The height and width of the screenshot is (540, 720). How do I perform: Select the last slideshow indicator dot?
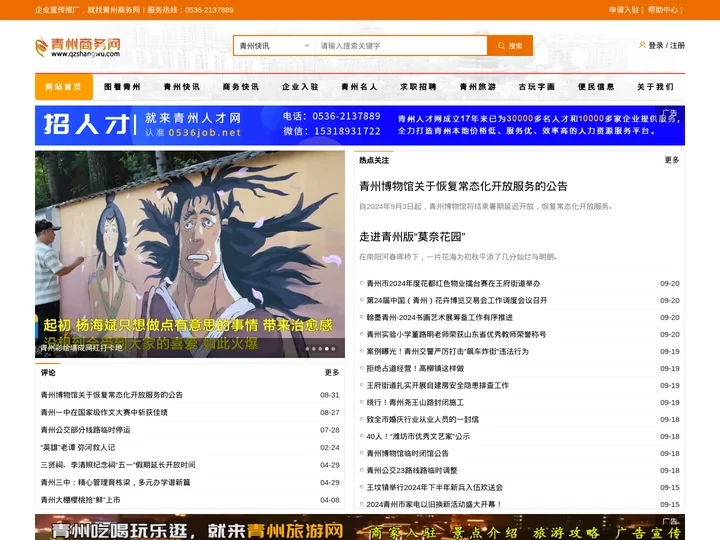click(333, 349)
